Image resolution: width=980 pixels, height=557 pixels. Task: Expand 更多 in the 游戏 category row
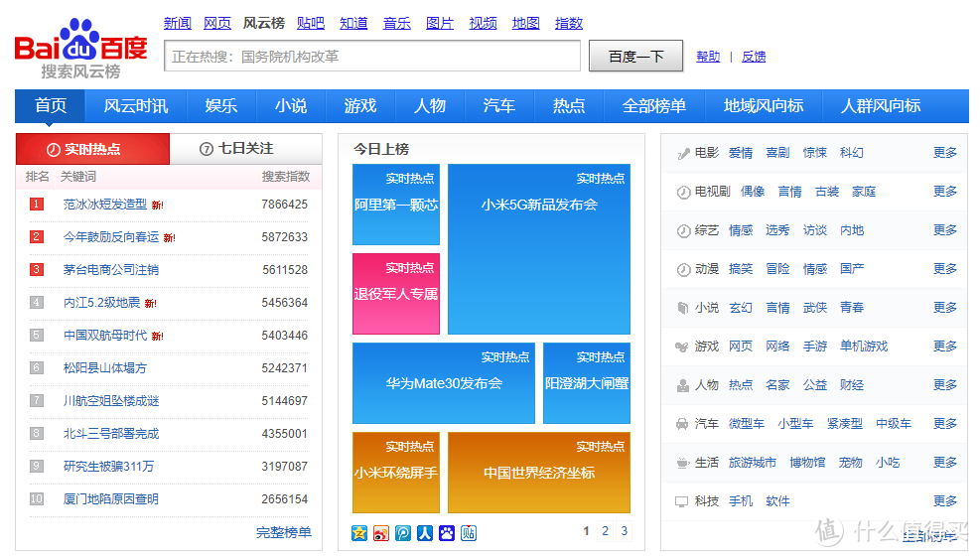(945, 347)
